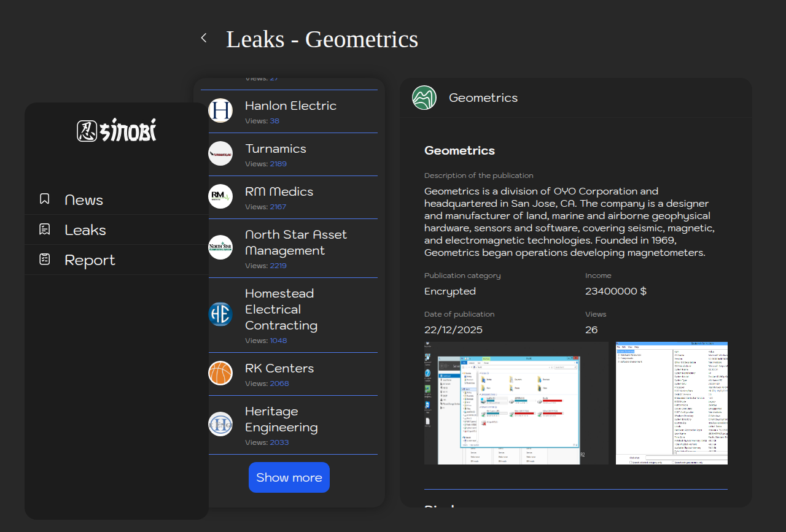This screenshot has height=532, width=786.
Task: Go to the Leaks menu item
Action: [x=85, y=230]
